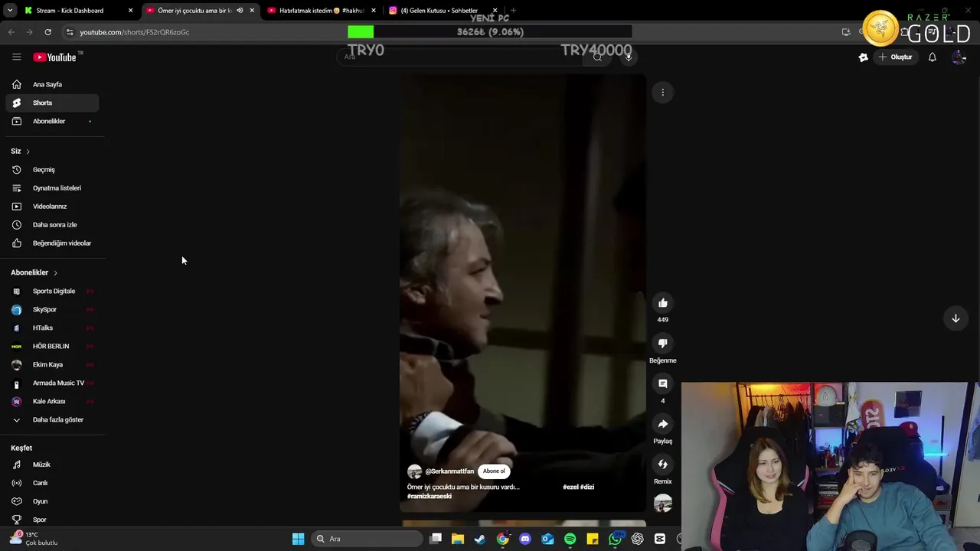Viewport: 980px width, 551px height.
Task: Select Shorts in the sidebar
Action: [52, 103]
